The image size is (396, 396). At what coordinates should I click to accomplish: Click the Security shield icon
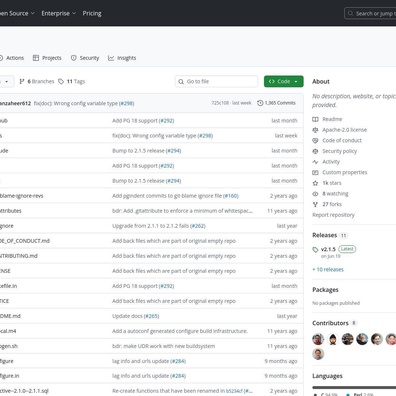73,58
